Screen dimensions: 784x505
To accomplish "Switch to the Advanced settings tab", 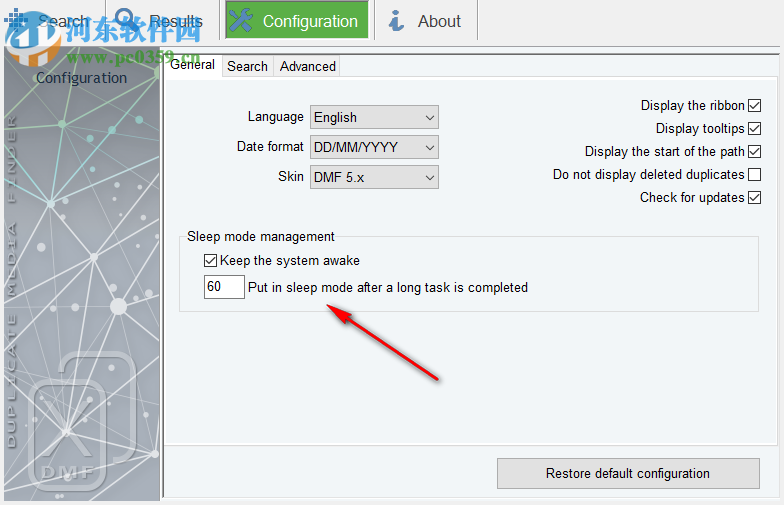I will pos(308,66).
